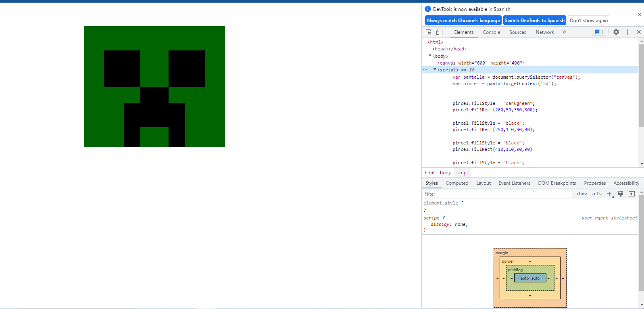This screenshot has width=644, height=309.
Task: Open the Properties pane tab
Action: [x=595, y=183]
